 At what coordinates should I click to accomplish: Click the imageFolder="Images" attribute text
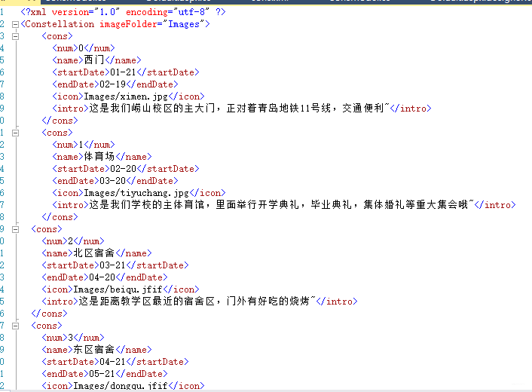[152, 24]
